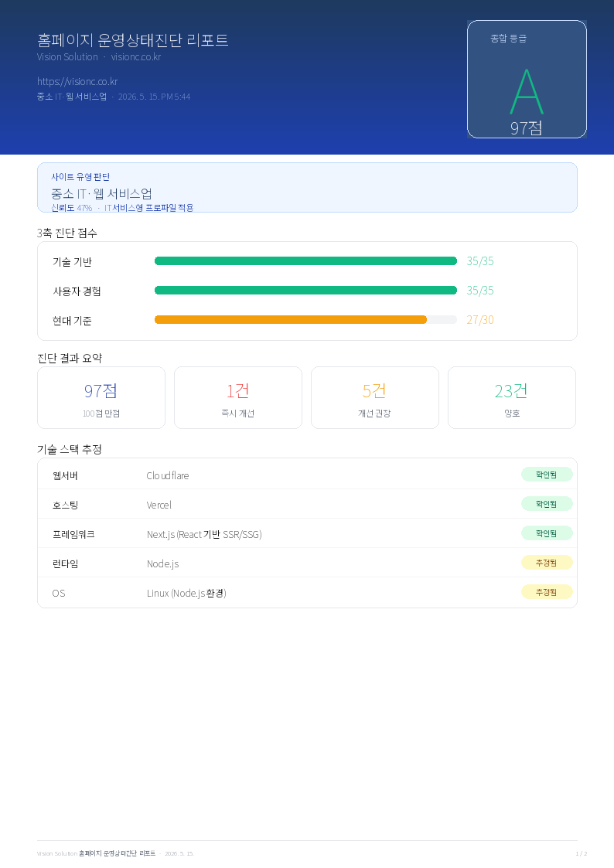The width and height of the screenshot is (614, 868).
Task: Click the 확인됨 badge in the 프레임워크 row
Action: [x=547, y=533]
